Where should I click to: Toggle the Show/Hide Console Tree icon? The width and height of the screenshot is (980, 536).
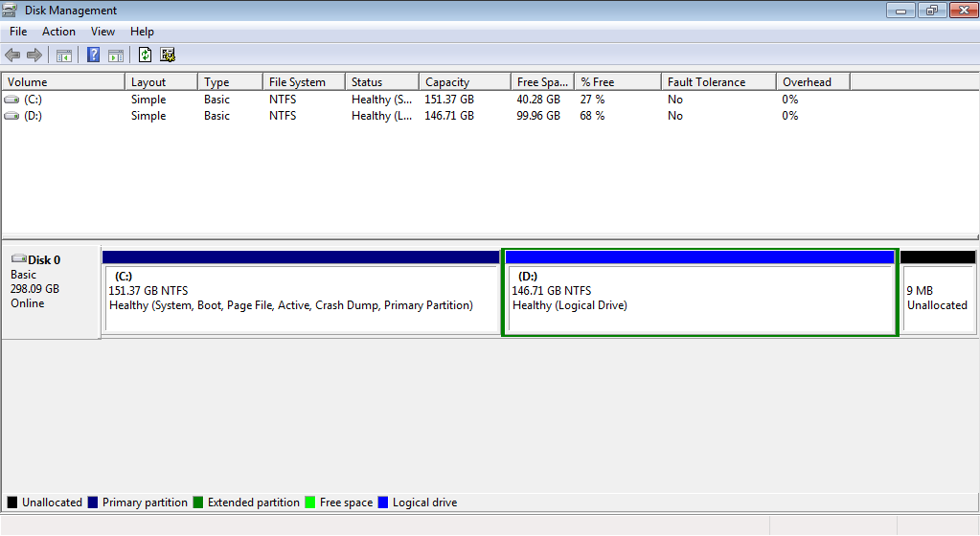pyautogui.click(x=64, y=56)
